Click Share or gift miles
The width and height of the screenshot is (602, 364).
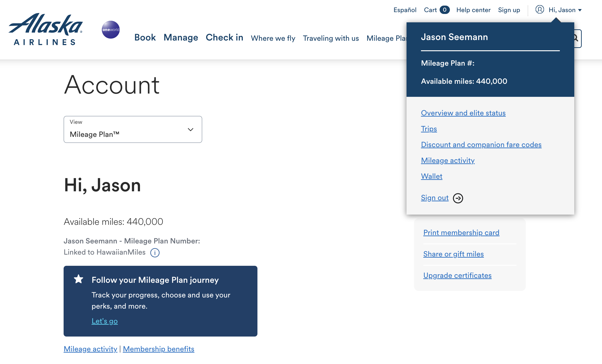(453, 254)
